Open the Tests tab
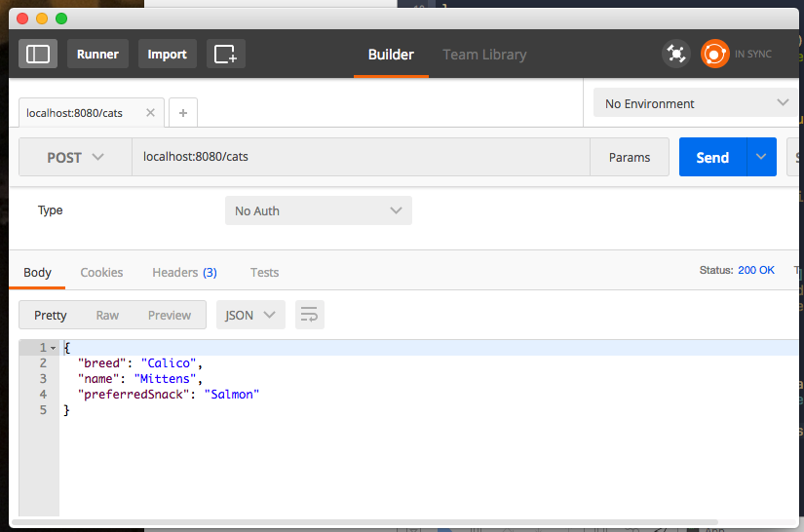The width and height of the screenshot is (804, 532). point(264,272)
